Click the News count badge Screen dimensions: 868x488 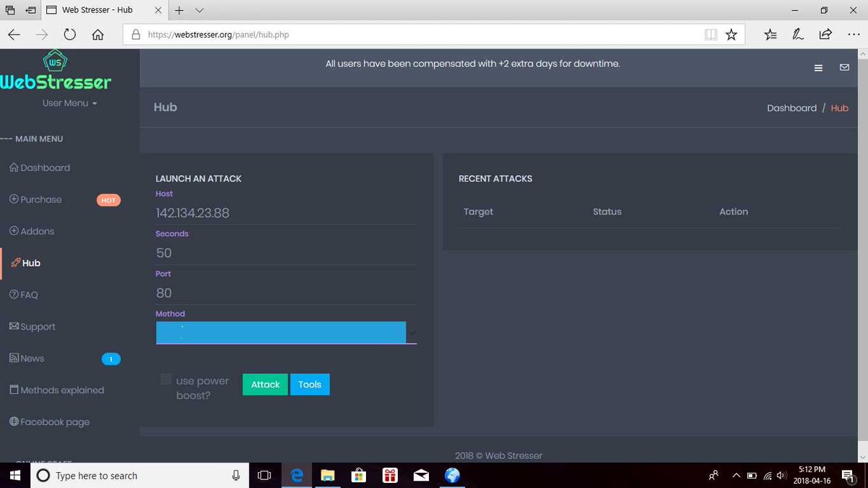[x=111, y=359]
